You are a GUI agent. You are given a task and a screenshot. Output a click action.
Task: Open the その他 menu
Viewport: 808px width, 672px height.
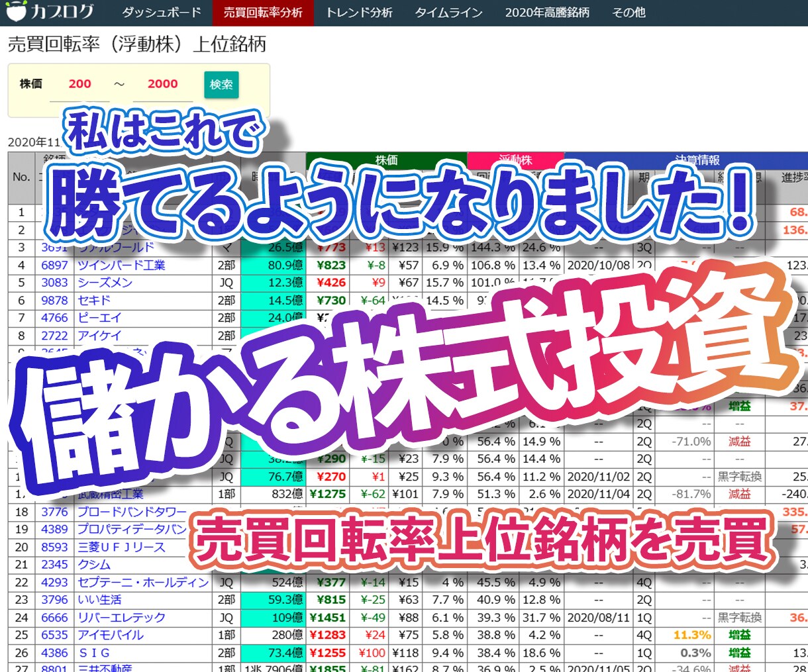click(629, 13)
